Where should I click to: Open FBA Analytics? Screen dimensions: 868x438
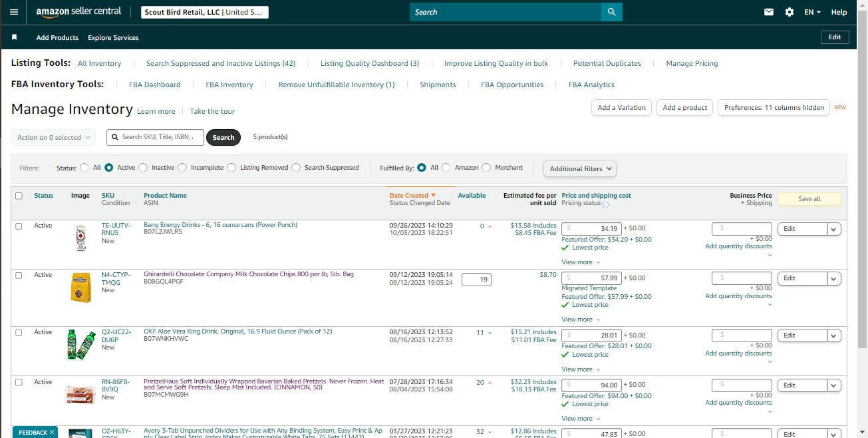[591, 85]
